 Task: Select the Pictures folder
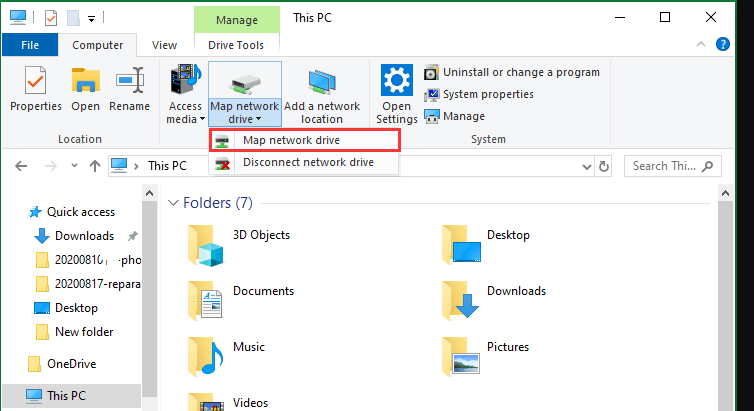(485, 358)
